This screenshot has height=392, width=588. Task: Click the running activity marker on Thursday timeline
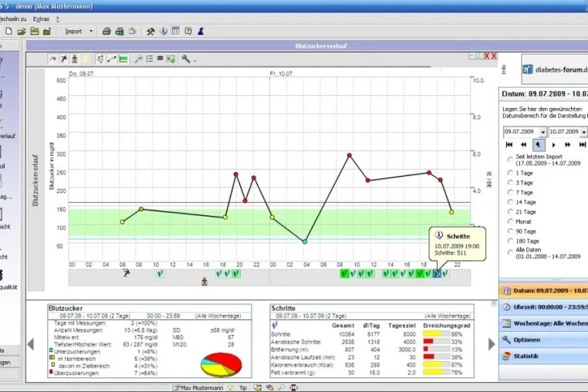127,273
